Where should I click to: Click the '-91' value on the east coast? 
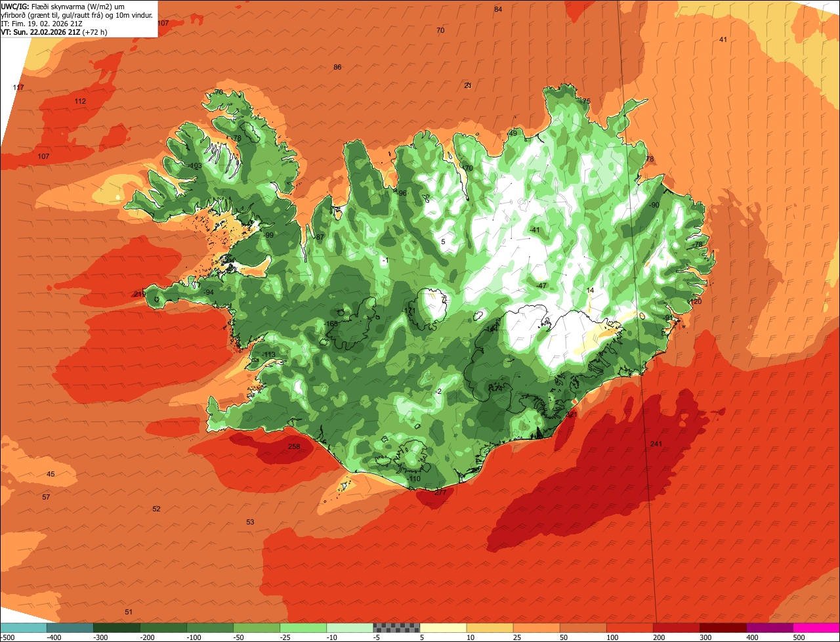click(668, 318)
